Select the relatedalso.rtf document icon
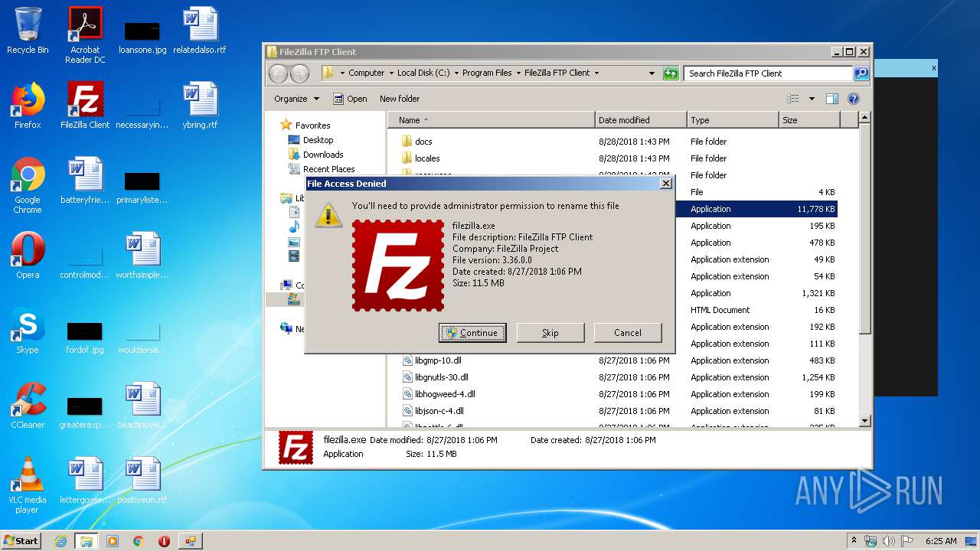Screen dimensions: 980x551 click(200, 31)
